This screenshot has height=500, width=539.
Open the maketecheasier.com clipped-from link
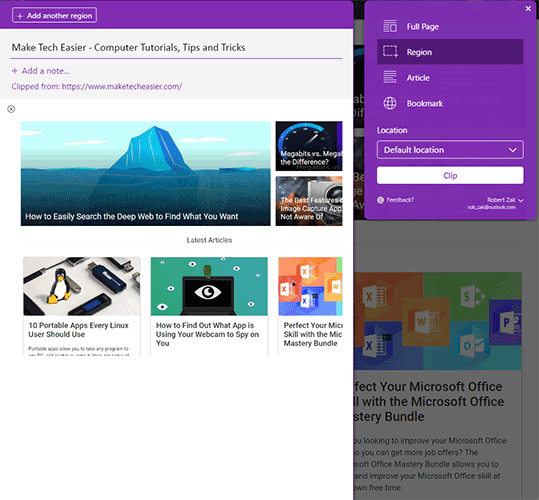click(x=122, y=87)
